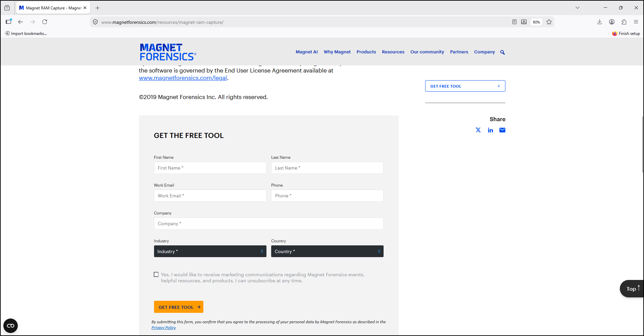This screenshot has width=644, height=336.
Task: Open the Country dropdown
Action: pos(327,251)
